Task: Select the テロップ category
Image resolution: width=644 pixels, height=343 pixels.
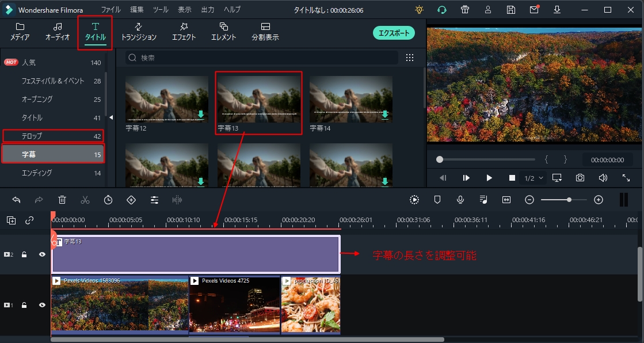Action: coord(52,136)
